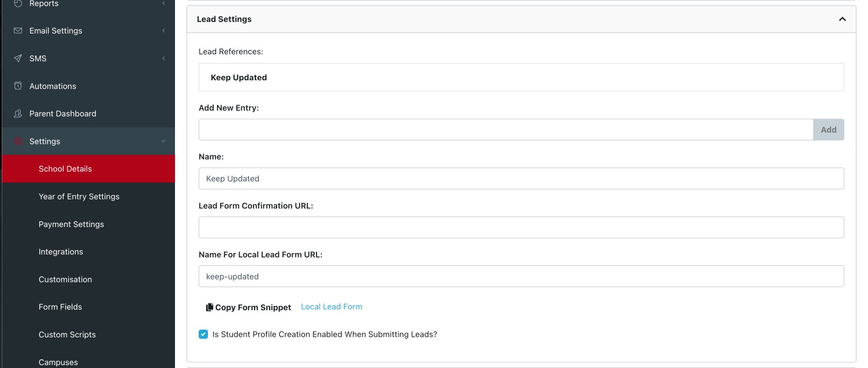Collapse the Settings submenu in sidebar
The height and width of the screenshot is (368, 868).
point(163,142)
